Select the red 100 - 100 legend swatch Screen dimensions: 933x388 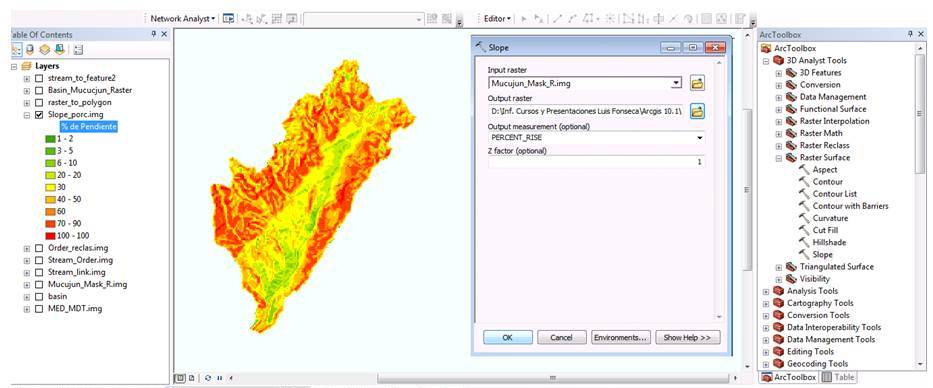tap(50, 236)
